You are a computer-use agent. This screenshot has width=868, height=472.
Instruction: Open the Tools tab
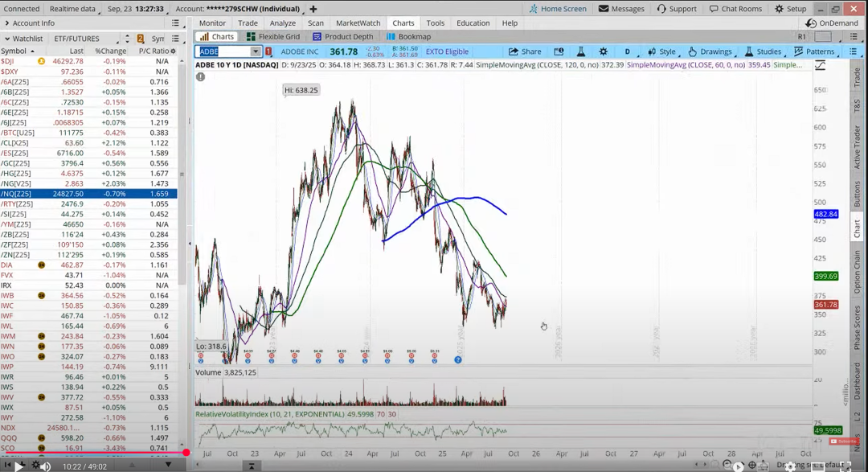point(435,23)
